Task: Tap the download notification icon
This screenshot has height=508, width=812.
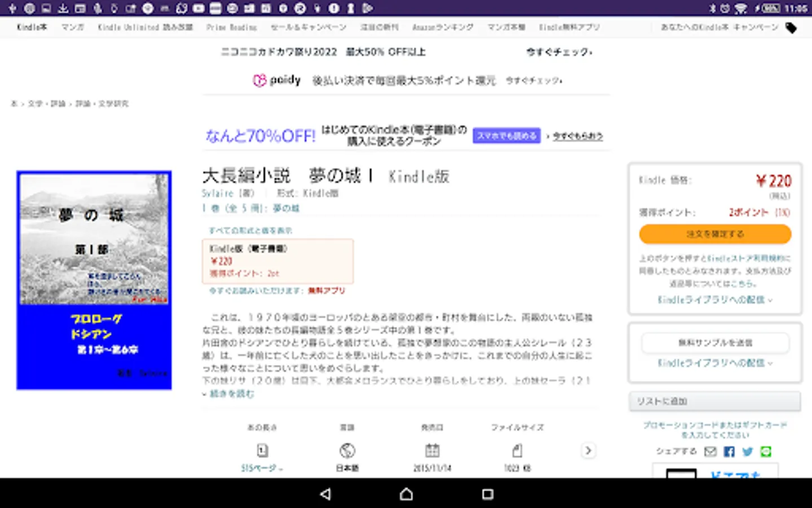Action: 63,8
